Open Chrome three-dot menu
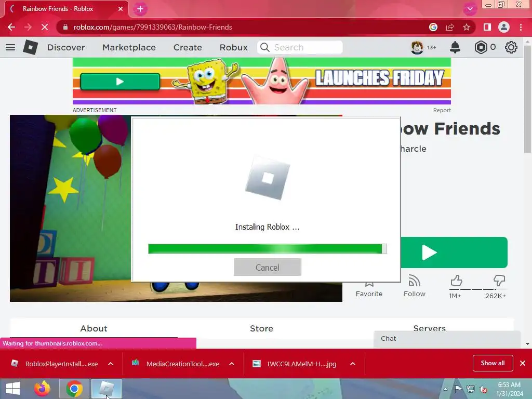Image resolution: width=532 pixels, height=399 pixels. (x=521, y=27)
